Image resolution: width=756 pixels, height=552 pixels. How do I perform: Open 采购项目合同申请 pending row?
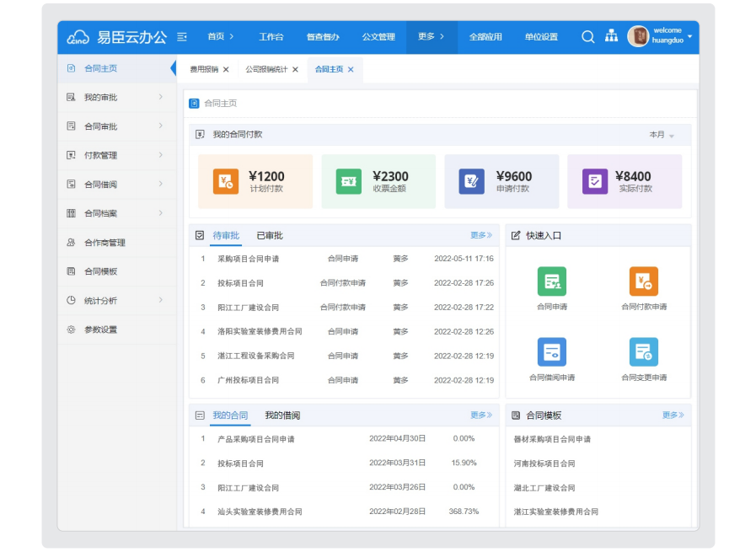344,259
